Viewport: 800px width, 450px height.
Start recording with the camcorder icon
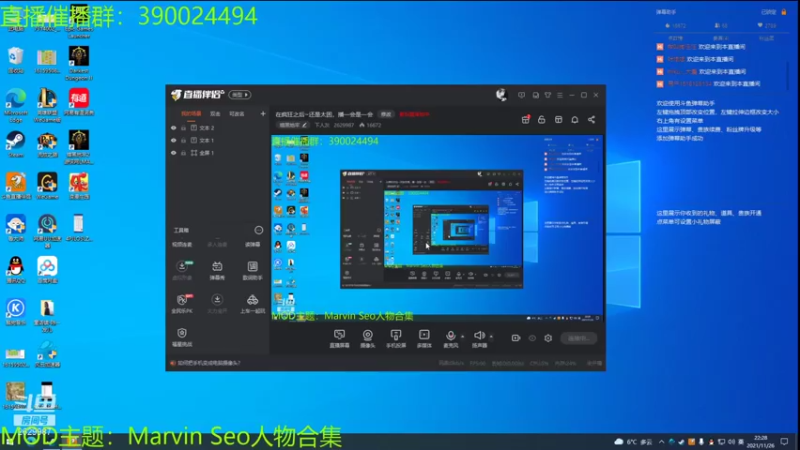pos(516,338)
